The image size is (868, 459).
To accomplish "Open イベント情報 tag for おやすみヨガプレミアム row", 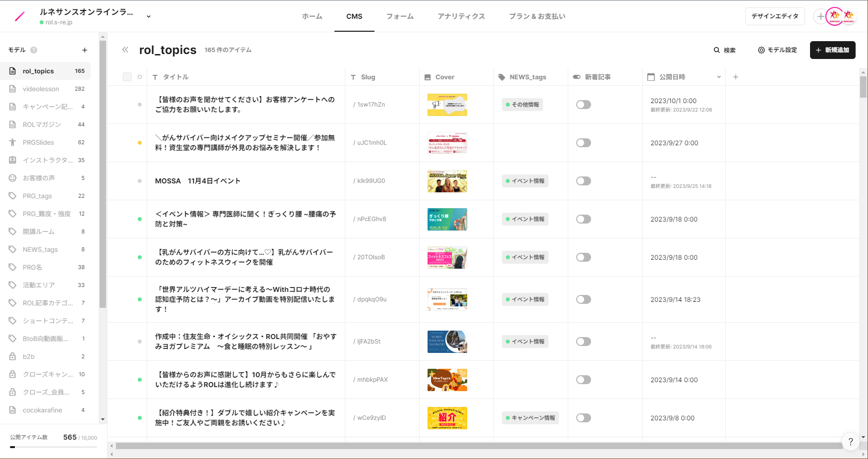I will pyautogui.click(x=525, y=342).
